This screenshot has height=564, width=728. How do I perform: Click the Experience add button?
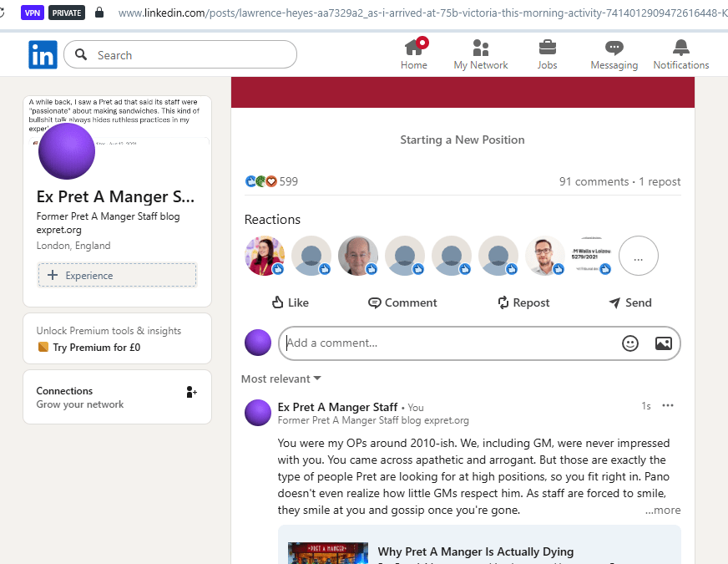tap(117, 275)
